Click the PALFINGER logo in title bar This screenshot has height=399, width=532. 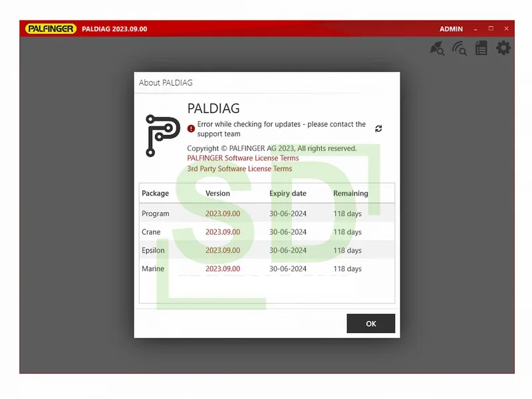pyautogui.click(x=51, y=29)
